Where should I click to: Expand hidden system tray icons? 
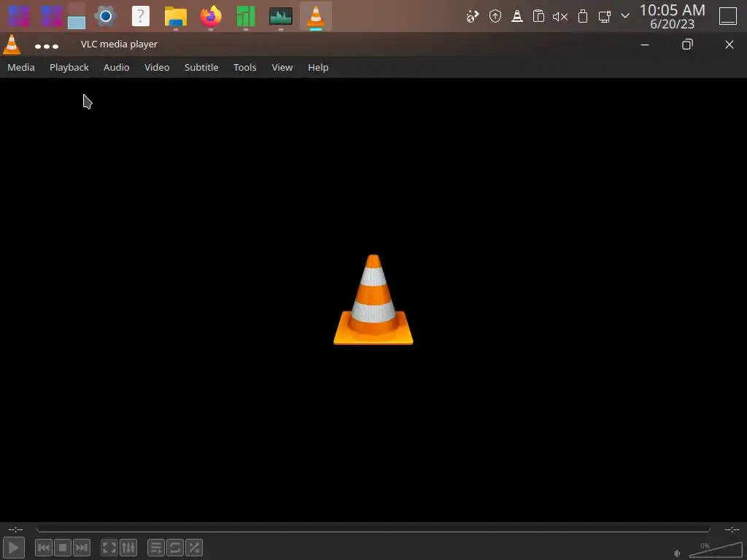(625, 16)
